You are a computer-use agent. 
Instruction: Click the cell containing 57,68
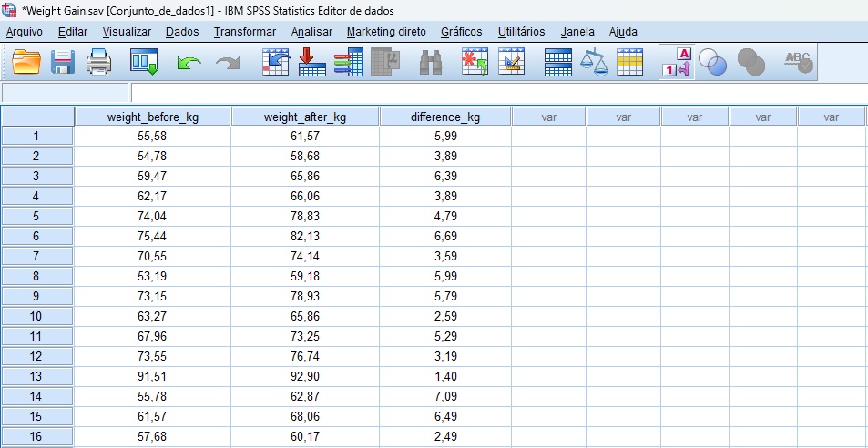(152, 436)
